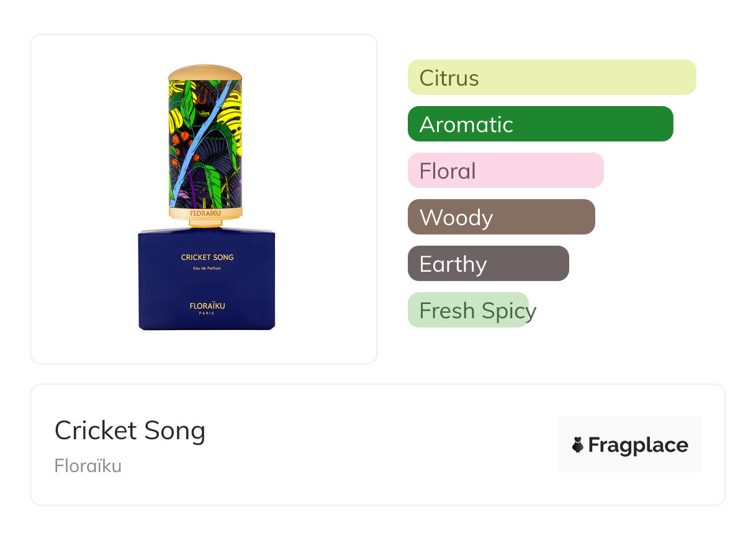756x536 pixels.
Task: Click the Citrus accord bar
Action: pyautogui.click(x=551, y=78)
